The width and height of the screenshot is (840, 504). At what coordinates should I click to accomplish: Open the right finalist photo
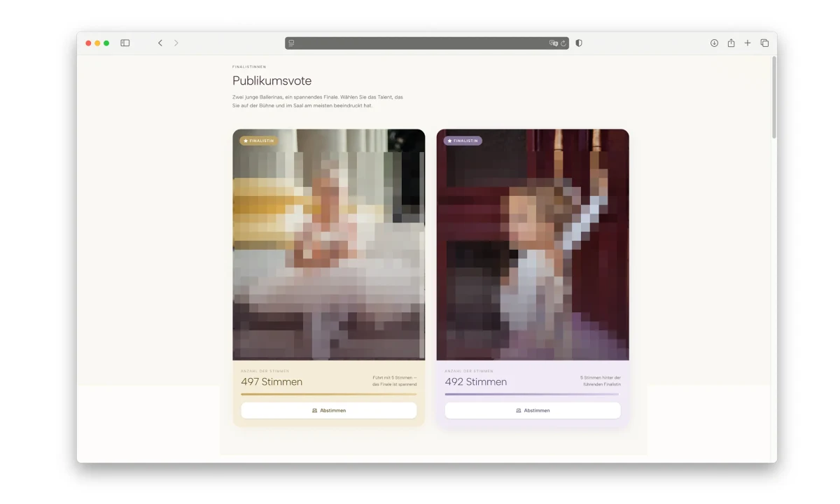click(533, 244)
